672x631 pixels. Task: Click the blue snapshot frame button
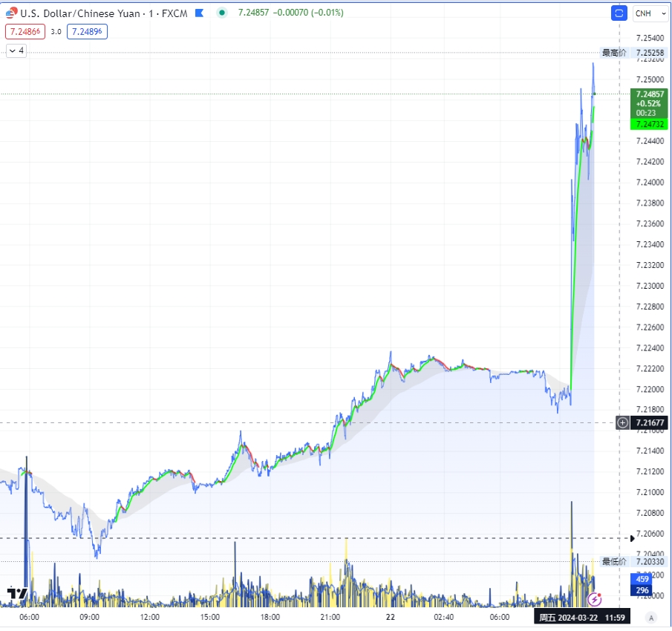pyautogui.click(x=619, y=13)
